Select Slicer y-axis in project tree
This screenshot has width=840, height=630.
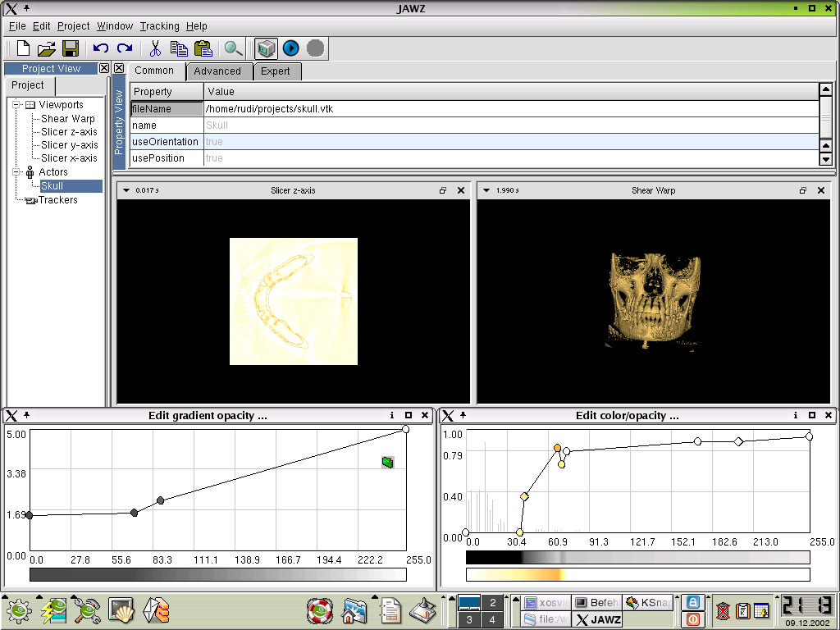(69, 145)
